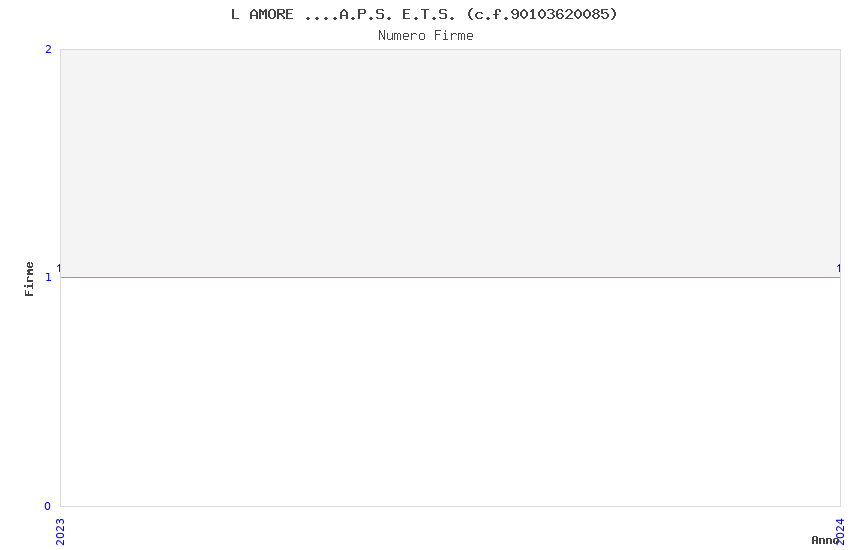Select the y-axis tick label 0
The height and width of the screenshot is (550, 850).
48,507
